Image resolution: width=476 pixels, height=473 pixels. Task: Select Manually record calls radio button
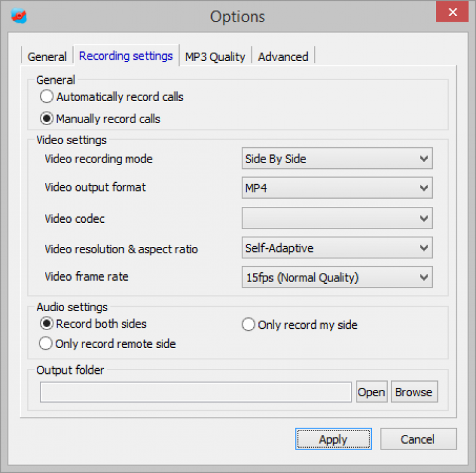[46, 119]
